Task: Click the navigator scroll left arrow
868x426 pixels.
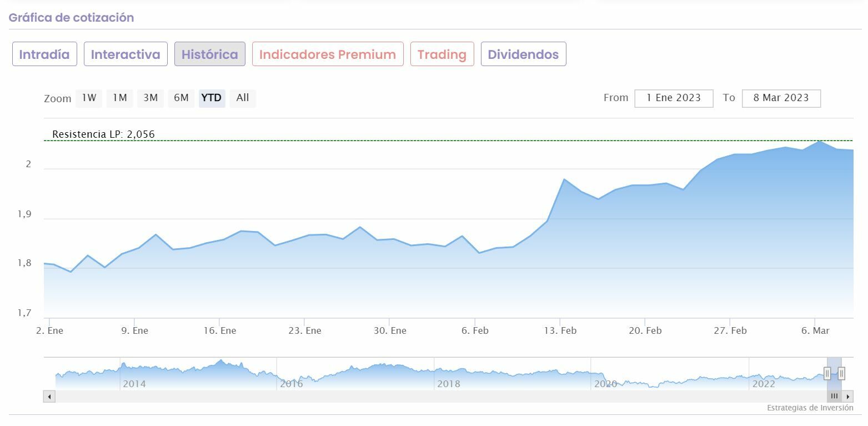Action: 49,397
